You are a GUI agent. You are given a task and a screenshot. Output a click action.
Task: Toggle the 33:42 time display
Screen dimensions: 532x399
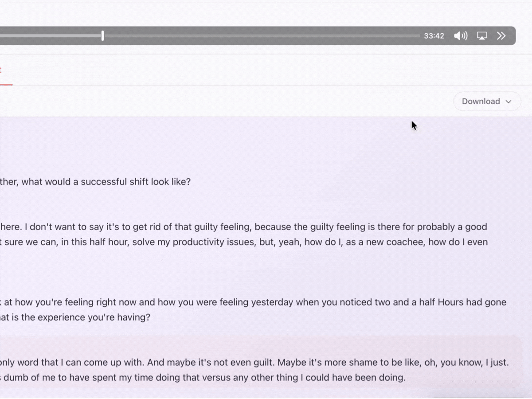coord(434,36)
